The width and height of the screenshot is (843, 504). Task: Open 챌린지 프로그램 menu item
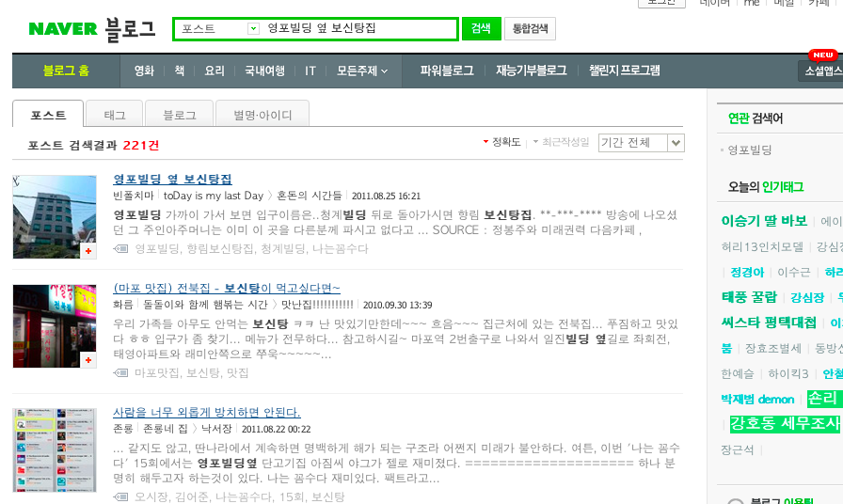pos(624,71)
